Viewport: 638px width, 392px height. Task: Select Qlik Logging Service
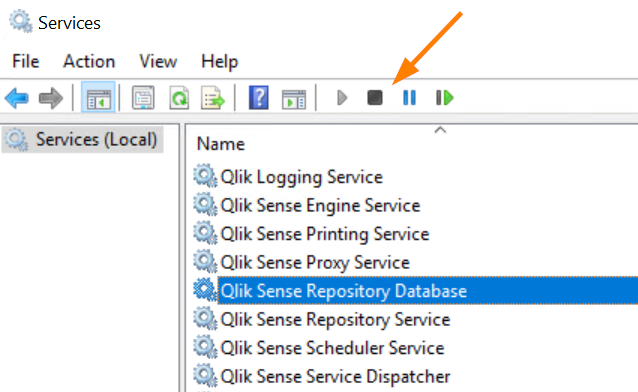coord(302,177)
